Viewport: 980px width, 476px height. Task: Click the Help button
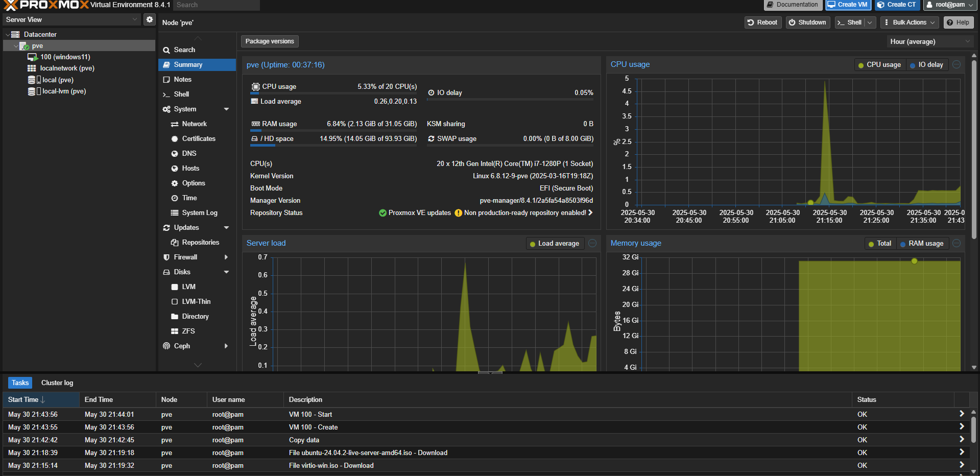tap(958, 22)
